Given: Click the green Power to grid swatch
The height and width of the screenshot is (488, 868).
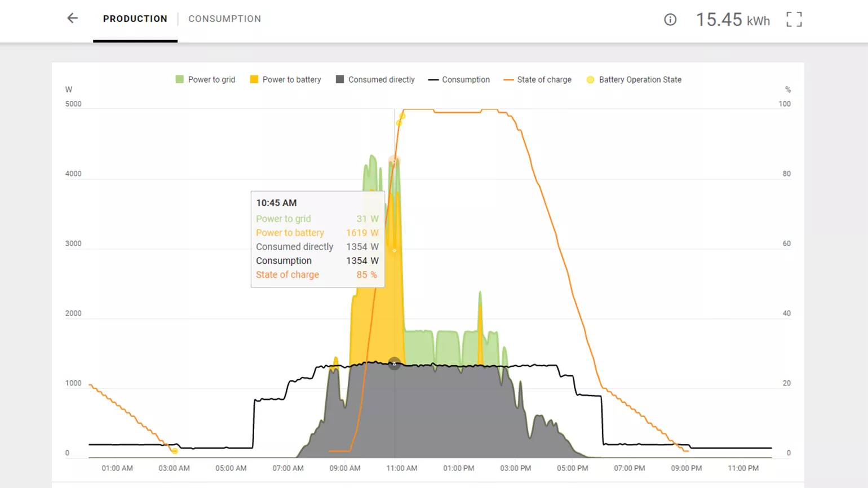Looking at the screenshot, I should pyautogui.click(x=180, y=79).
